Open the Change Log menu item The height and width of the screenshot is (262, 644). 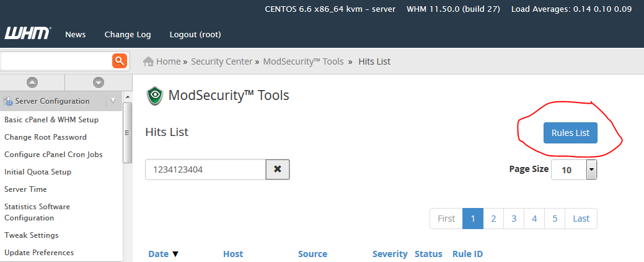(128, 35)
